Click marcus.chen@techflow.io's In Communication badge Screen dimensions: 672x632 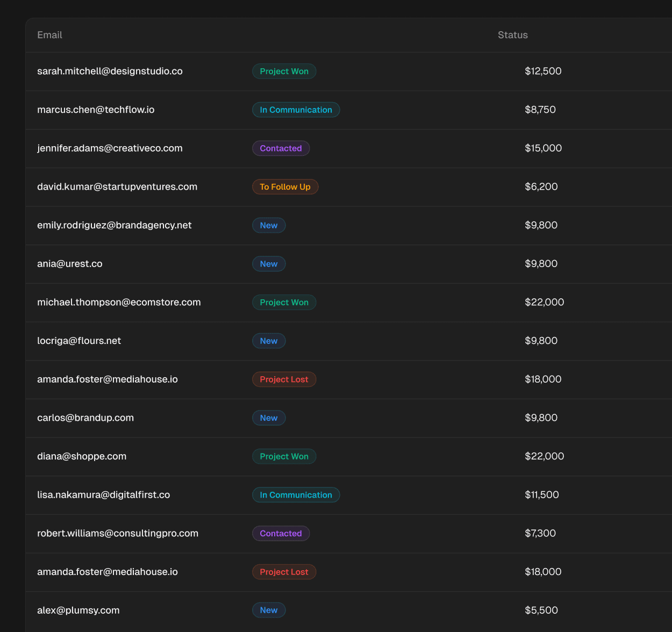(296, 110)
